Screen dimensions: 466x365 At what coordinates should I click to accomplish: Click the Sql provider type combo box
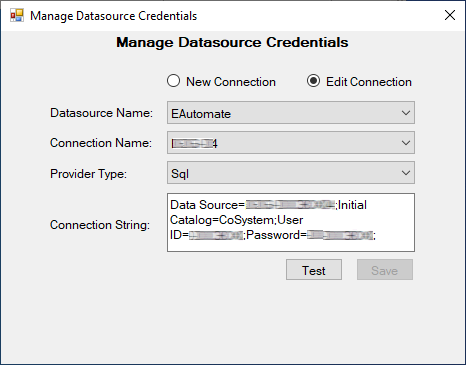pos(291,173)
